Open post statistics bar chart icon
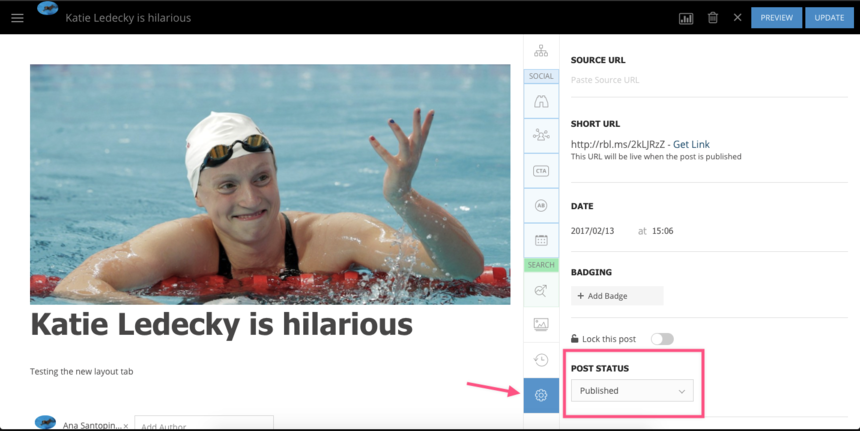 point(686,18)
